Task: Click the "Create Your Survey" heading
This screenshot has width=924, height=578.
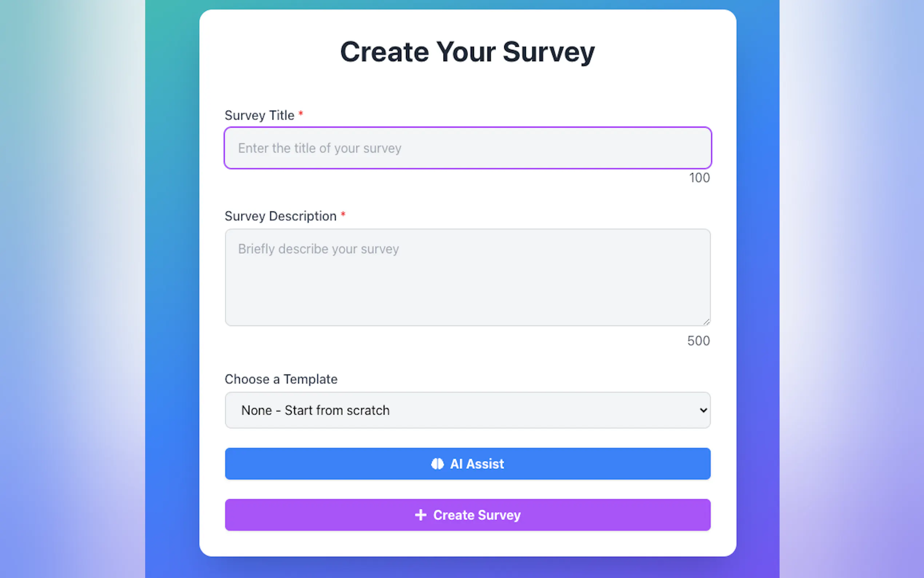Action: click(467, 52)
